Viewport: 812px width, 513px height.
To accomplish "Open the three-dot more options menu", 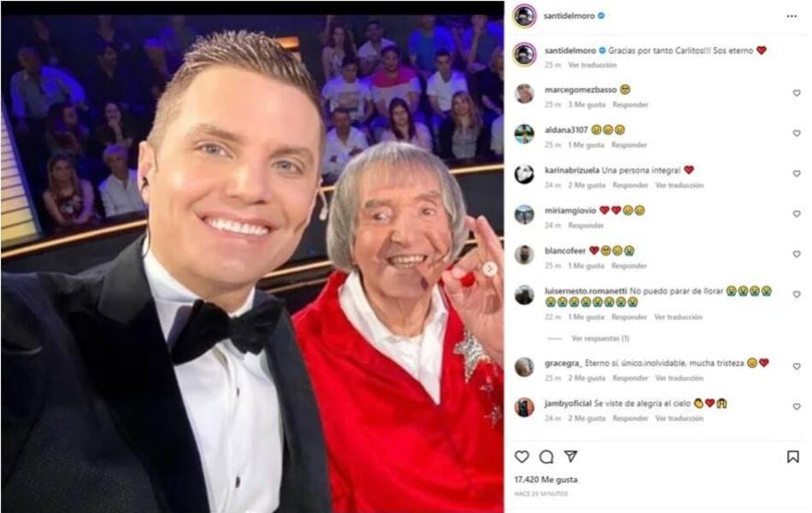I will click(791, 16).
